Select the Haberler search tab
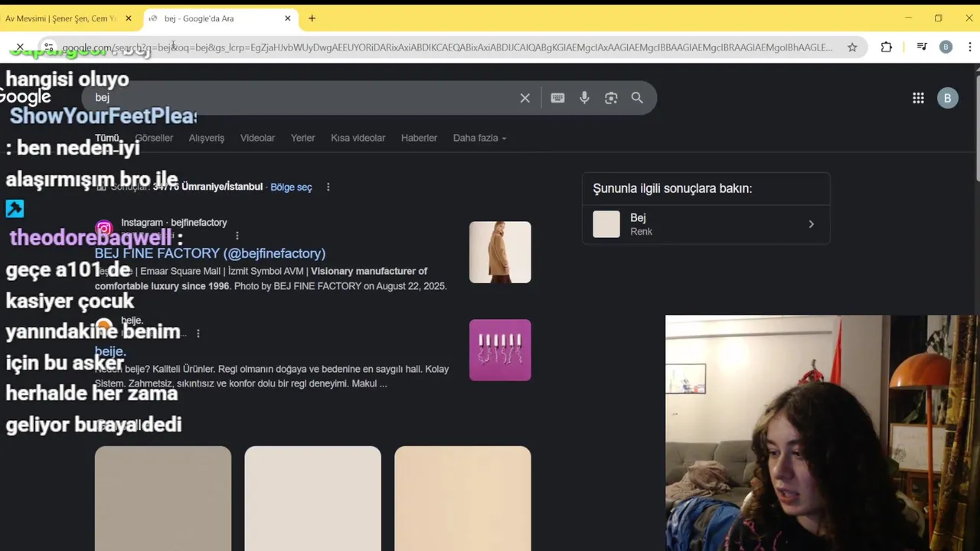 (419, 138)
